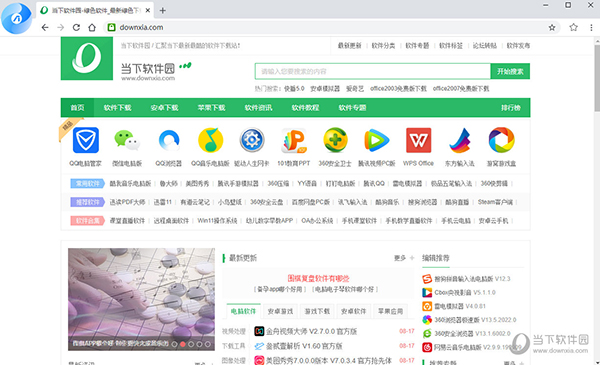Image resolution: width=600 pixels, height=365 pixels.
Task: Open the 论坛转帖 top link
Action: (485, 46)
